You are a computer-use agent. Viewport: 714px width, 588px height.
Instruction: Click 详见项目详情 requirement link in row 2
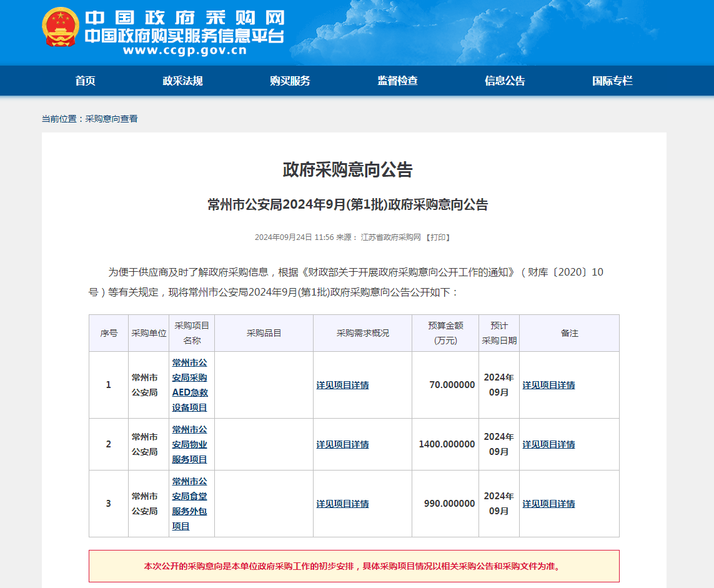click(342, 444)
